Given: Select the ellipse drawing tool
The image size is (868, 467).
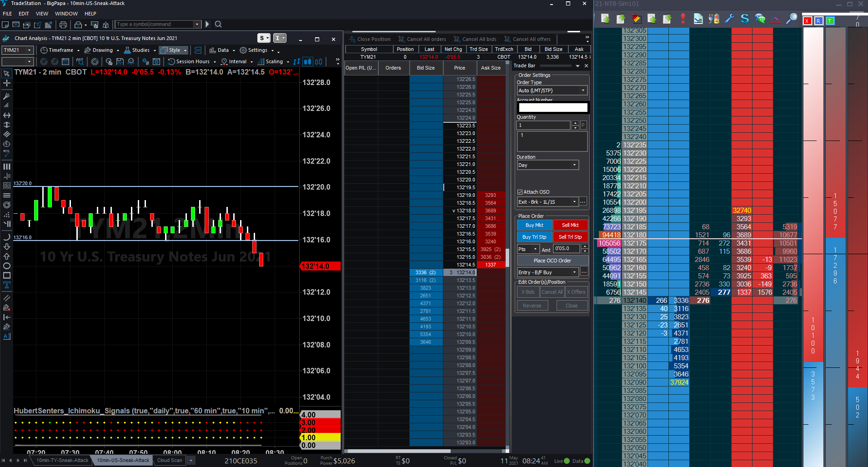Looking at the screenshot, I should (7, 266).
